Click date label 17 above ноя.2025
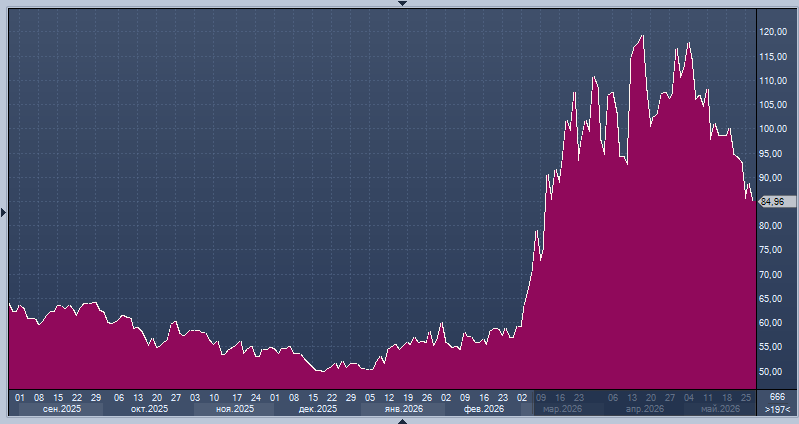This screenshot has height=424, width=799. pyautogui.click(x=237, y=398)
